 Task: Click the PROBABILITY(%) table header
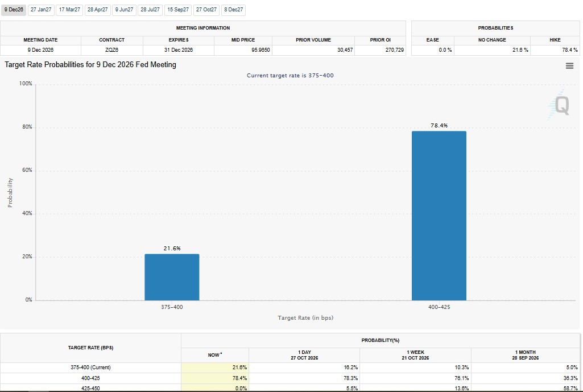point(381,340)
